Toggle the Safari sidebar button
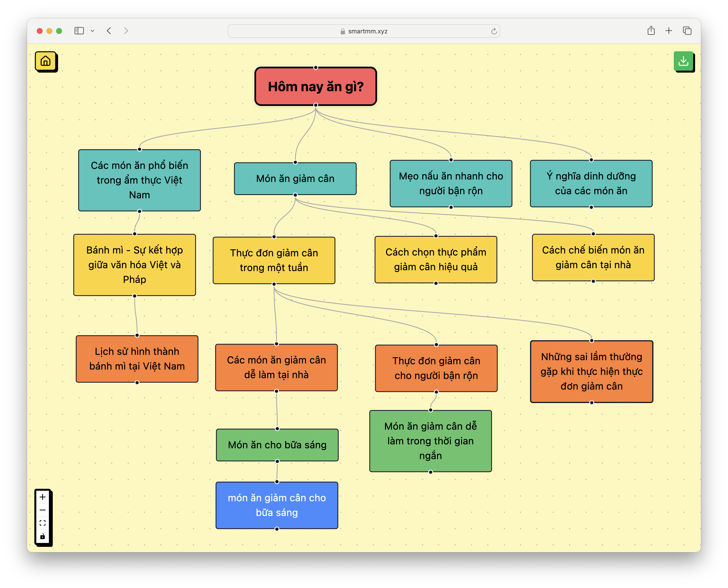The height and width of the screenshot is (588, 728). [79, 31]
